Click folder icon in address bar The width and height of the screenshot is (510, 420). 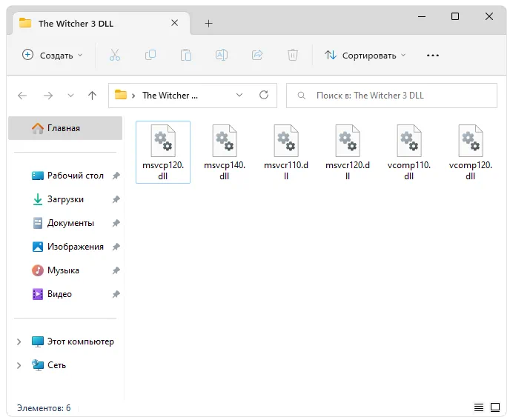pyautogui.click(x=121, y=95)
